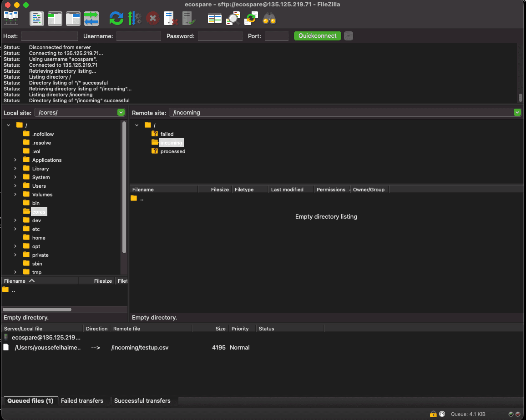
Task: Toggle synchronized browsing icon
Action: coord(251,19)
